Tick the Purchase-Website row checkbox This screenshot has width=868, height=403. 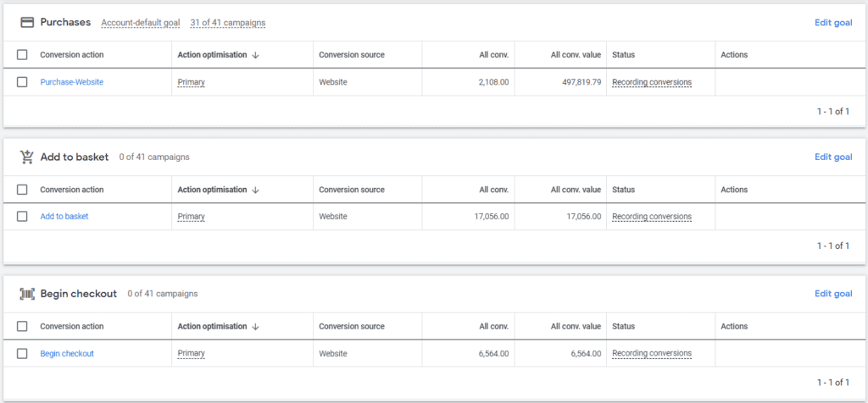pyautogui.click(x=22, y=82)
